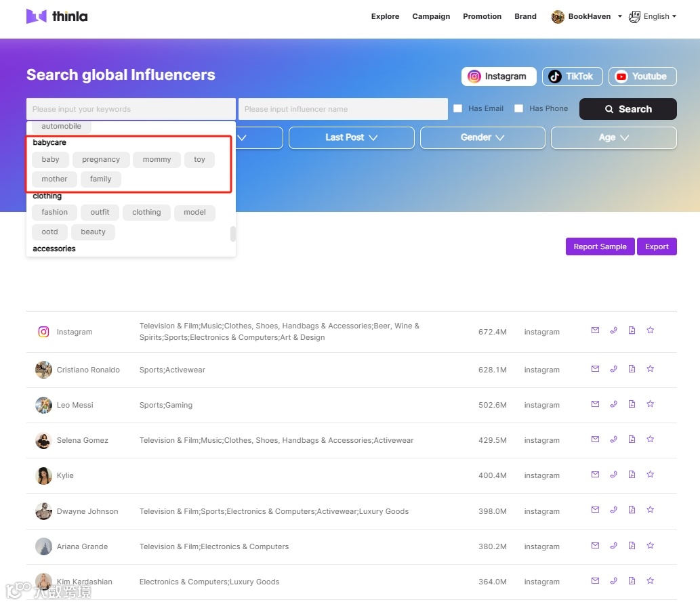This screenshot has height=604, width=700.
Task: Select the automobile keyword tag
Action: 61,127
